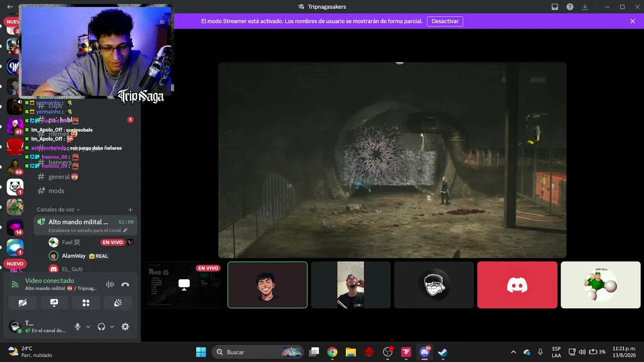Switch the ESP LAA keyboard language
Viewport: 644px width, 362px height.
coord(556,352)
